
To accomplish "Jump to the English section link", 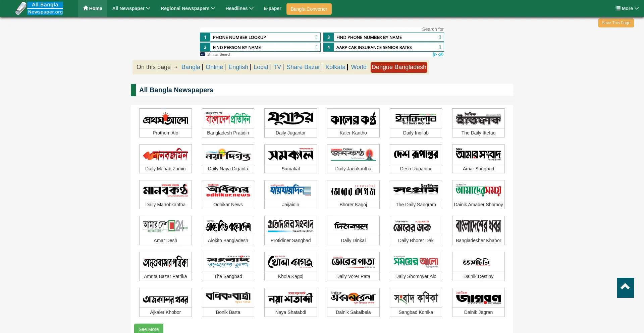I will (x=238, y=67).
